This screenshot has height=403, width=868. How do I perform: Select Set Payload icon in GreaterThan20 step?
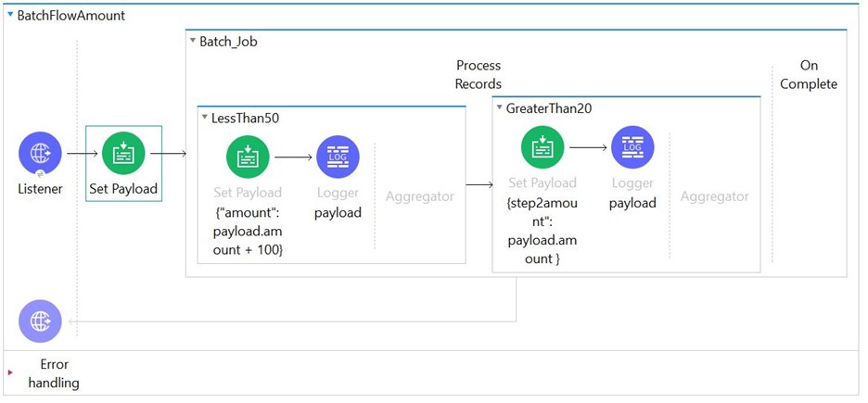[542, 147]
